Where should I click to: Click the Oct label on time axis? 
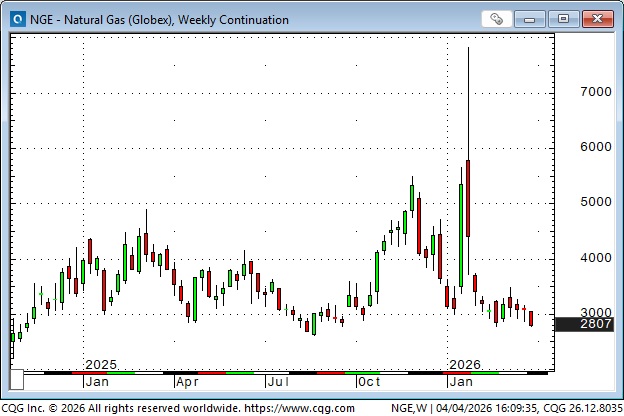(369, 381)
